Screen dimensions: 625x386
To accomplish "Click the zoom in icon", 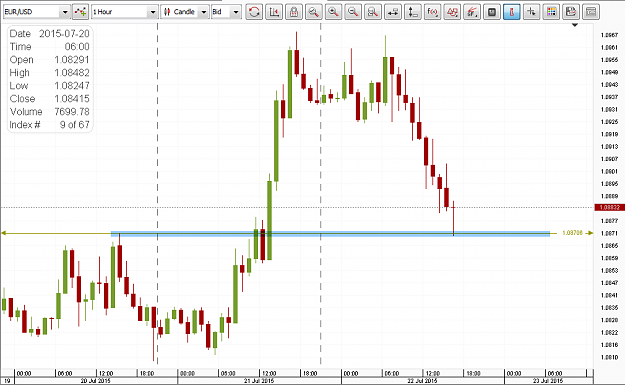I will pos(333,12).
